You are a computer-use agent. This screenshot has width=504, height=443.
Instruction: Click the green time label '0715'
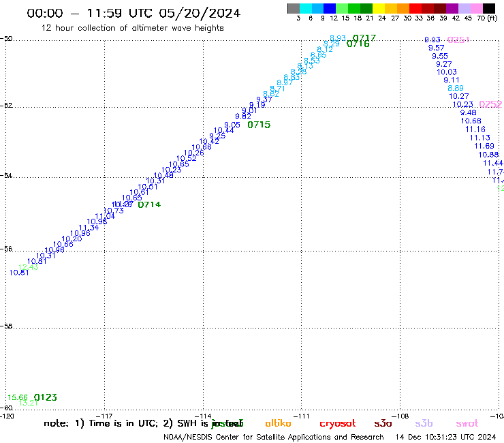(259, 125)
